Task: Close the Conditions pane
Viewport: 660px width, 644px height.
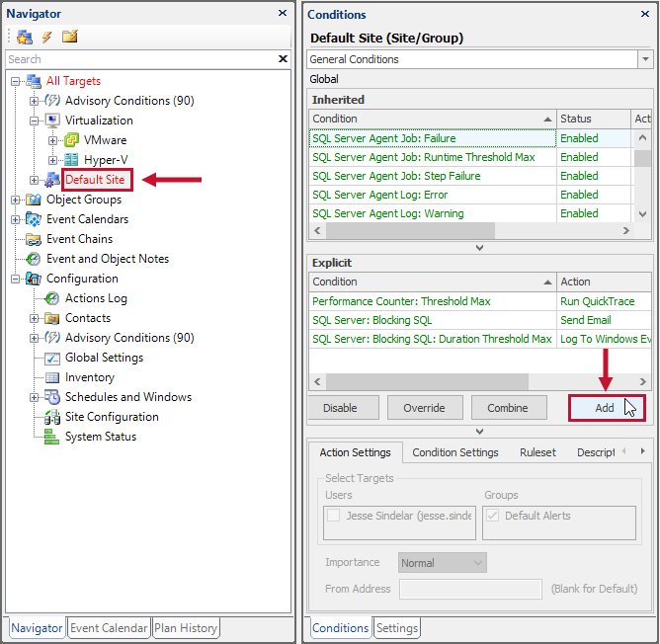Action: (x=645, y=14)
